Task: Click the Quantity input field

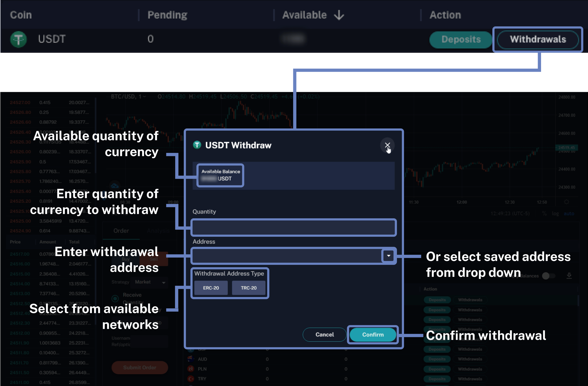Action: [293, 227]
